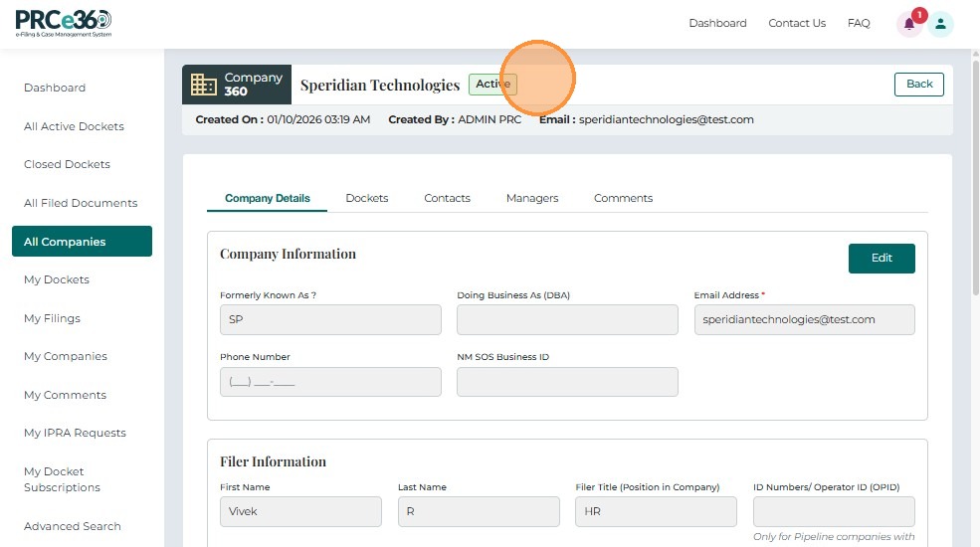The image size is (980, 547).
Task: Click the NM SOS Business ID field
Action: click(567, 382)
